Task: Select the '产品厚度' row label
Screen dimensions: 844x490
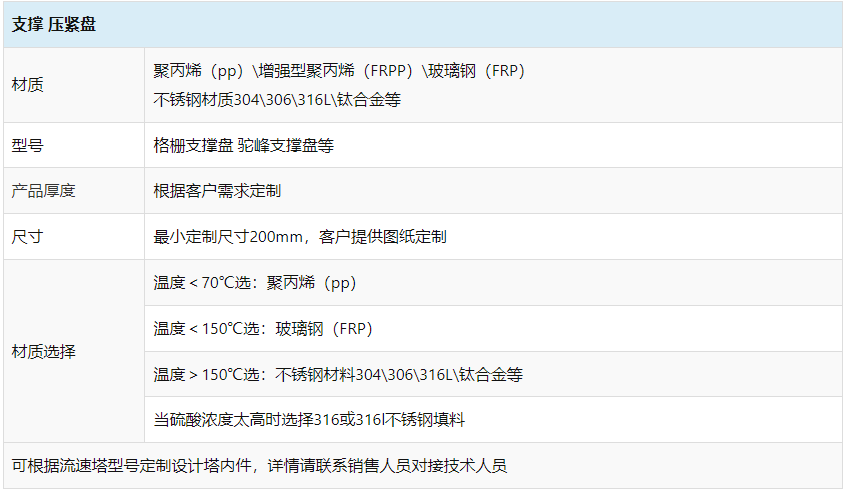Action: [44, 191]
